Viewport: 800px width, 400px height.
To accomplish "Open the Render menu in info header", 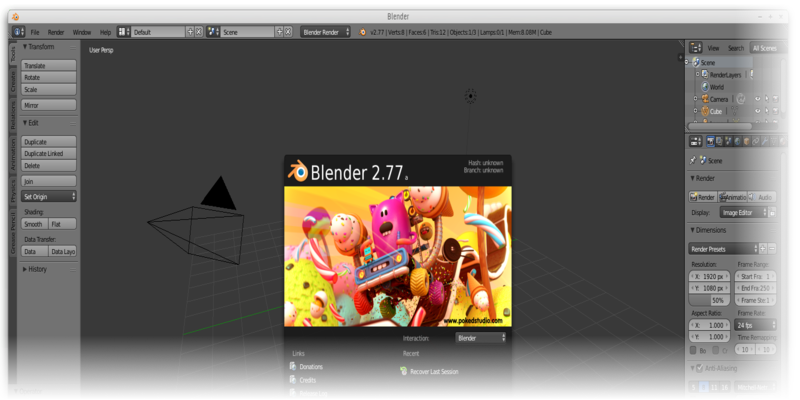I will (x=56, y=32).
